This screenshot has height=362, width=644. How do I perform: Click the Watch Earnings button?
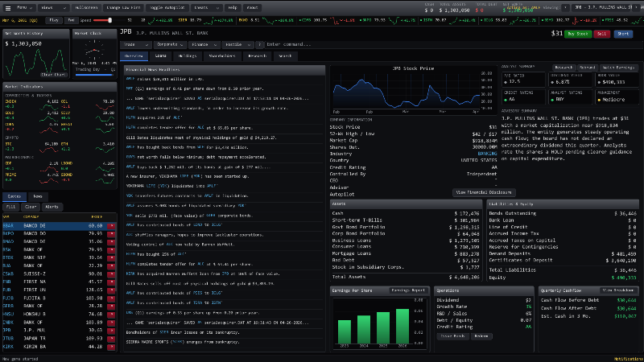(618, 68)
